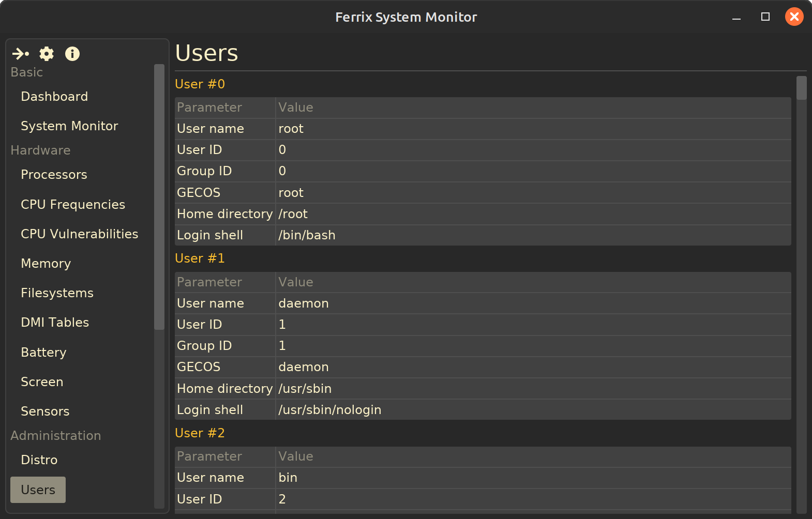Show the DMI Tables page

55,323
